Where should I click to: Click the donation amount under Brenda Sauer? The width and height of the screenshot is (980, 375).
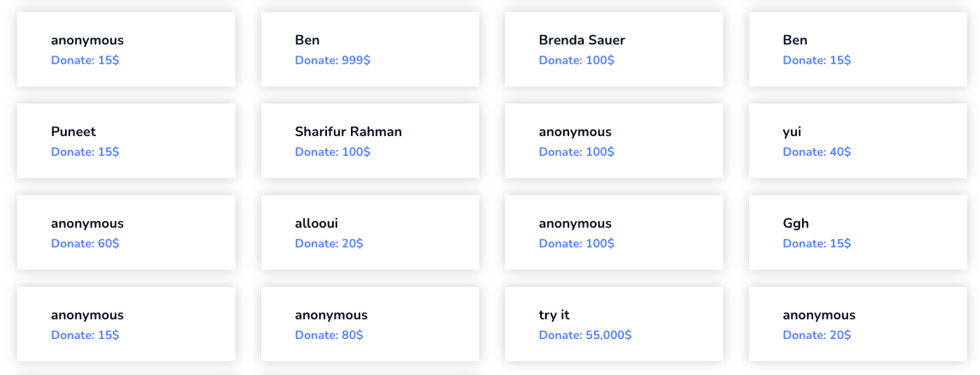[577, 61]
